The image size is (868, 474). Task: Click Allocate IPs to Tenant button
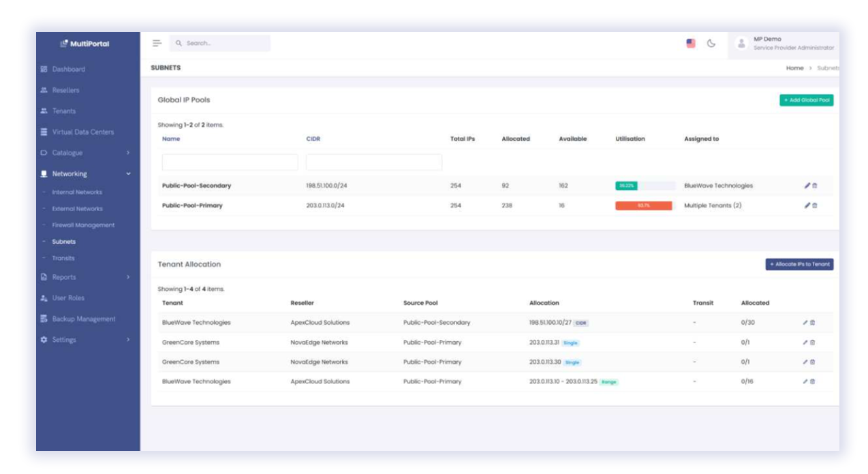click(x=799, y=264)
